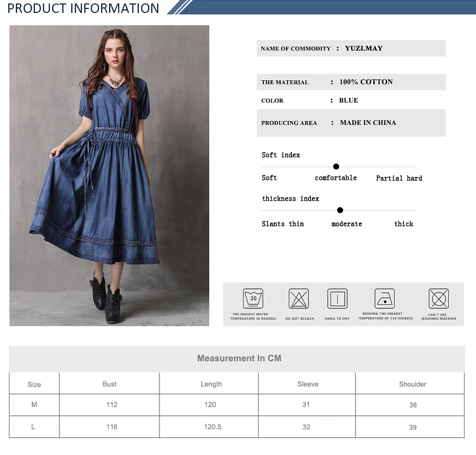Click the size L row label
The image size is (476, 455).
coord(33,427)
